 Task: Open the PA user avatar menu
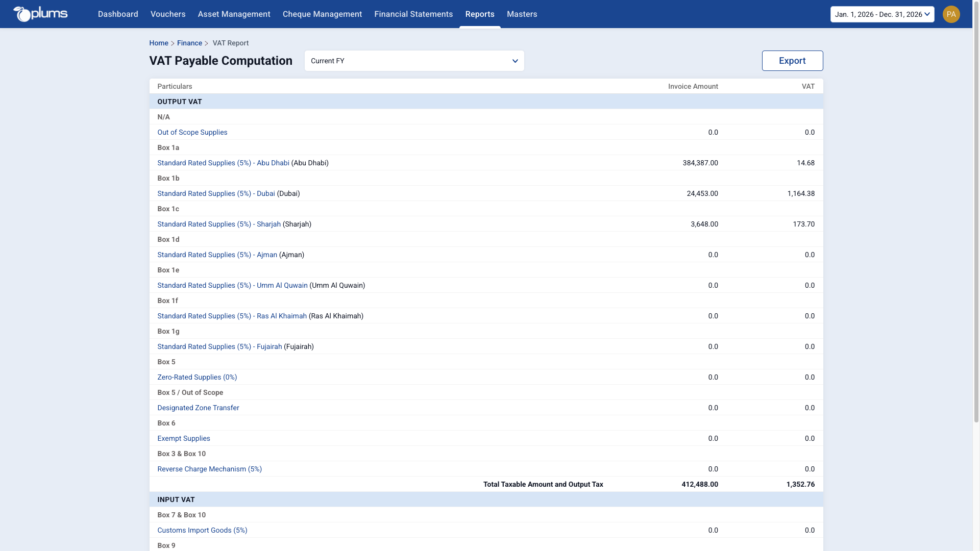tap(951, 14)
